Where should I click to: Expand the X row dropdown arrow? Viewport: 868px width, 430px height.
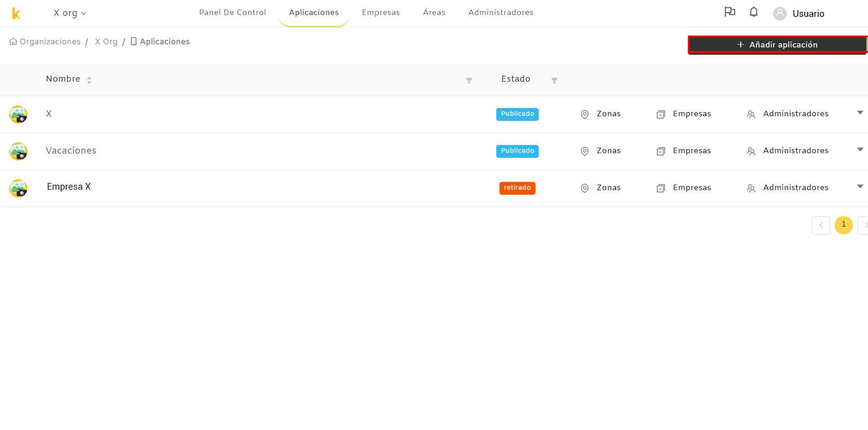point(860,113)
